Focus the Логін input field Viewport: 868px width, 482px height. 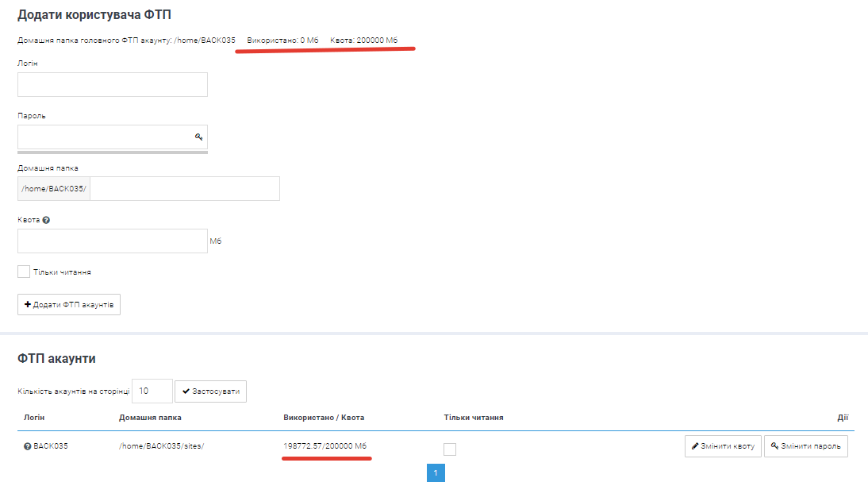[112, 85]
